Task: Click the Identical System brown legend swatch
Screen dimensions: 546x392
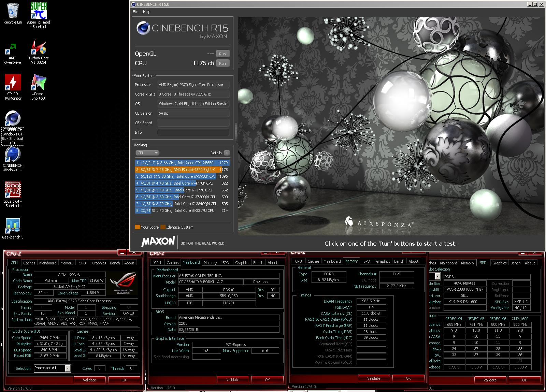Action: pyautogui.click(x=163, y=227)
